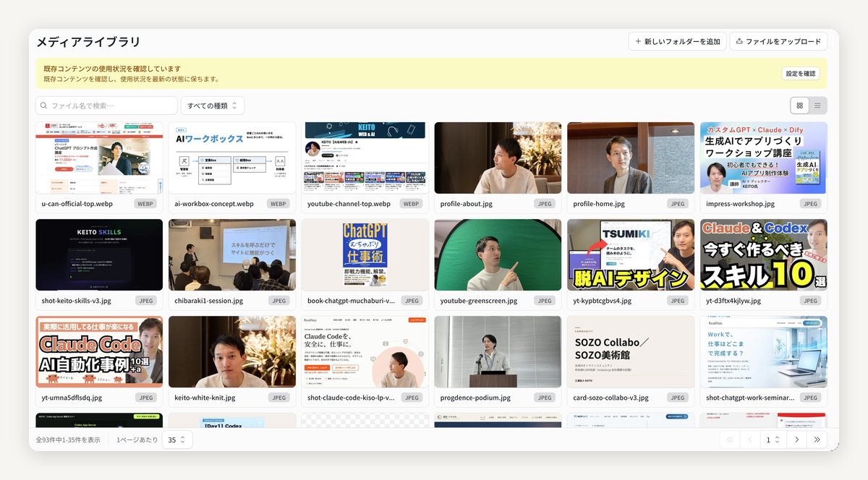This screenshot has height=480, width=868.
Task: Click file name profile-about.jpg
Action: point(467,204)
